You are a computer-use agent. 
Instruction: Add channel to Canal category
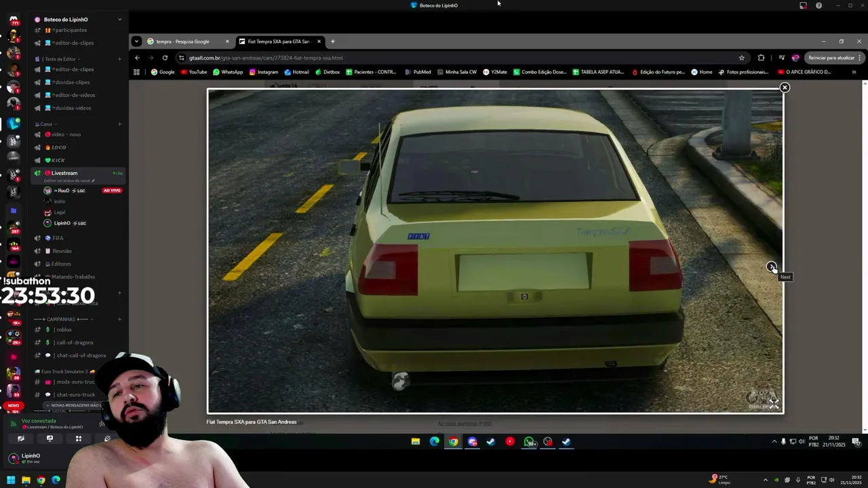coord(119,124)
